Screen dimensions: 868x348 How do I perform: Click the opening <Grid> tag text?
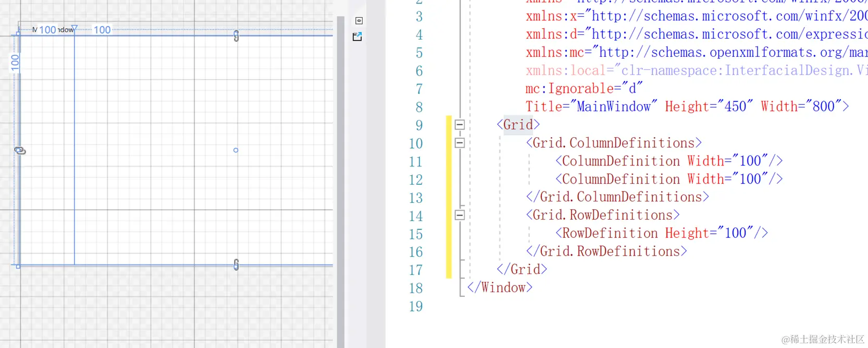(x=518, y=125)
